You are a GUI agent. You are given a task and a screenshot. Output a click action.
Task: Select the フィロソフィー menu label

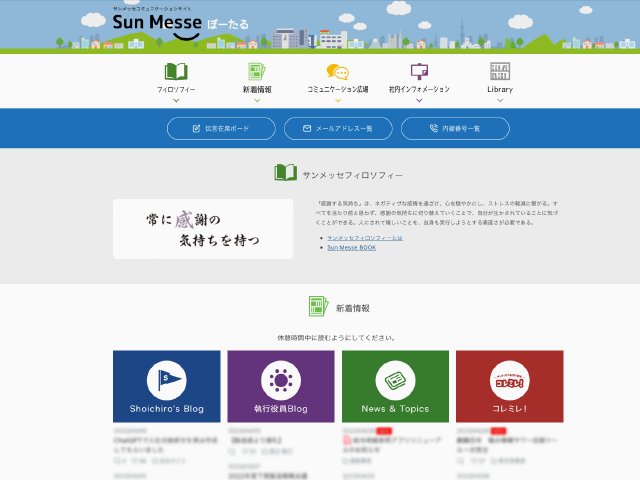(x=176, y=89)
